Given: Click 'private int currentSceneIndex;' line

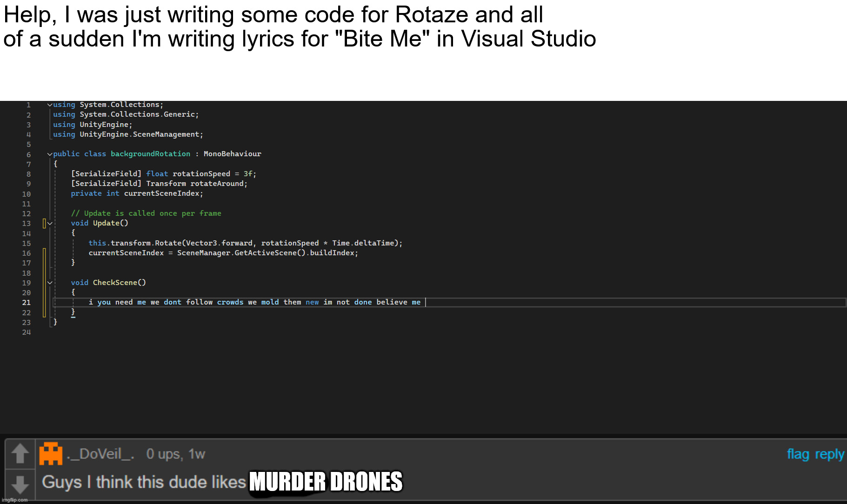Looking at the screenshot, I should click(137, 193).
